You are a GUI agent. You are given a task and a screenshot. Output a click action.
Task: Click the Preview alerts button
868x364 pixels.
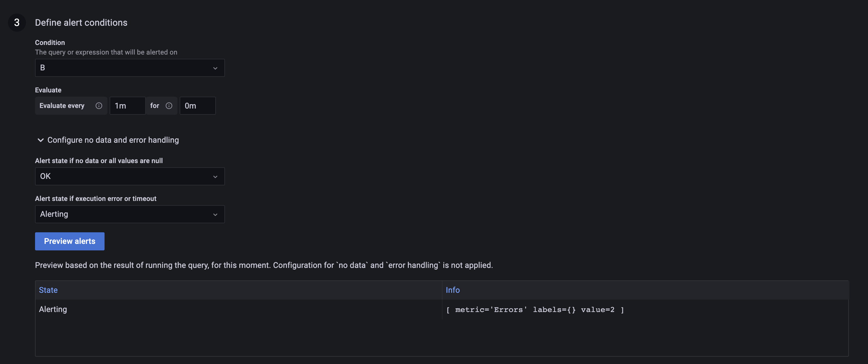pyautogui.click(x=70, y=241)
